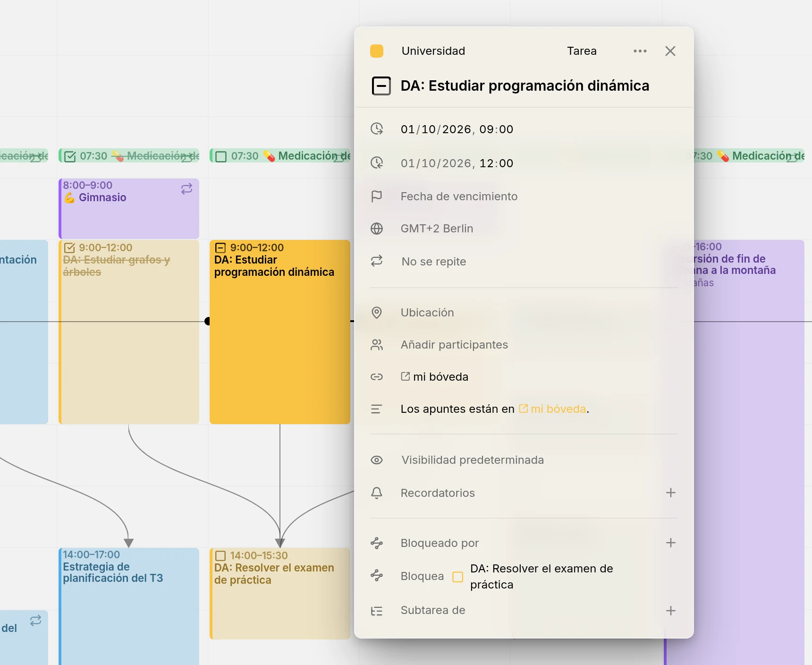Open the No se repite recurrence menu
This screenshot has height=665, width=812.
click(x=433, y=262)
